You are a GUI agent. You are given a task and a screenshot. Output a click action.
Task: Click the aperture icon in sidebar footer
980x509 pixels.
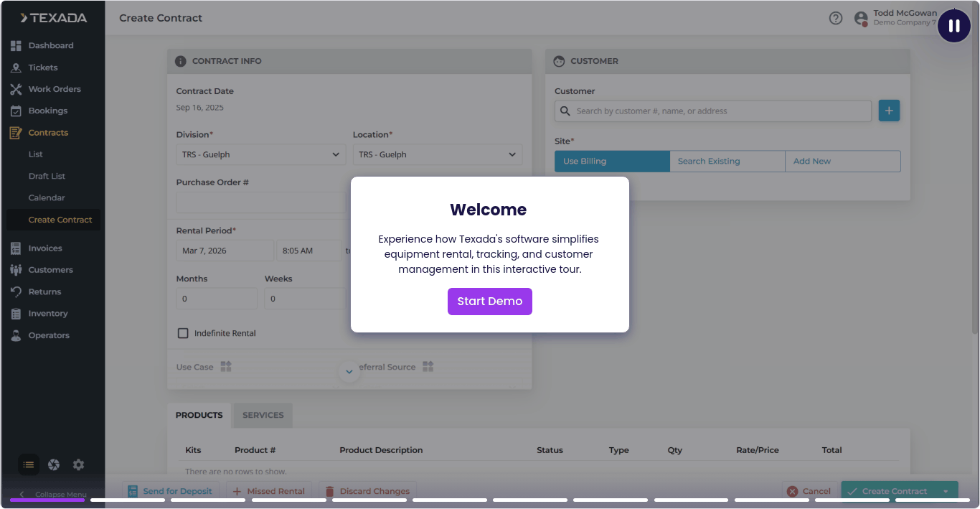pyautogui.click(x=54, y=465)
